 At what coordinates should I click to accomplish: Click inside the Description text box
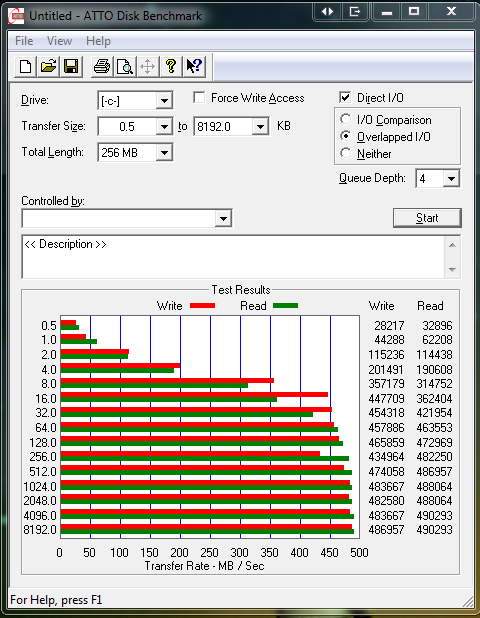[234, 257]
